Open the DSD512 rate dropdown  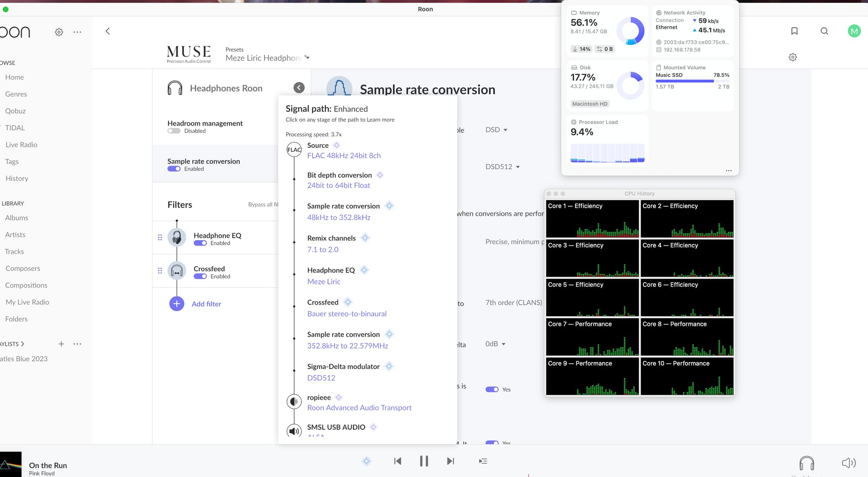[503, 167]
